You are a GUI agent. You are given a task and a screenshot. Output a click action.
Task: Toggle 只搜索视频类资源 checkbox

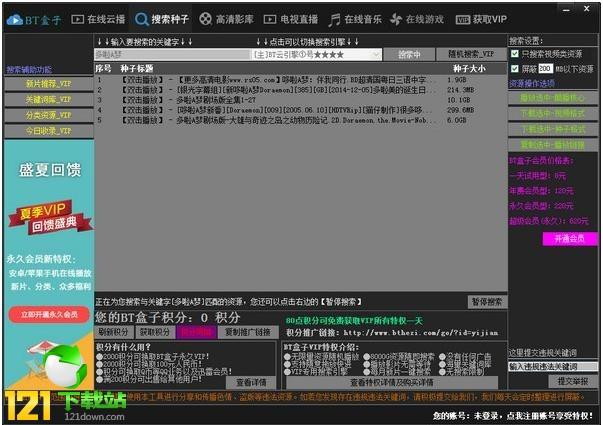515,54
